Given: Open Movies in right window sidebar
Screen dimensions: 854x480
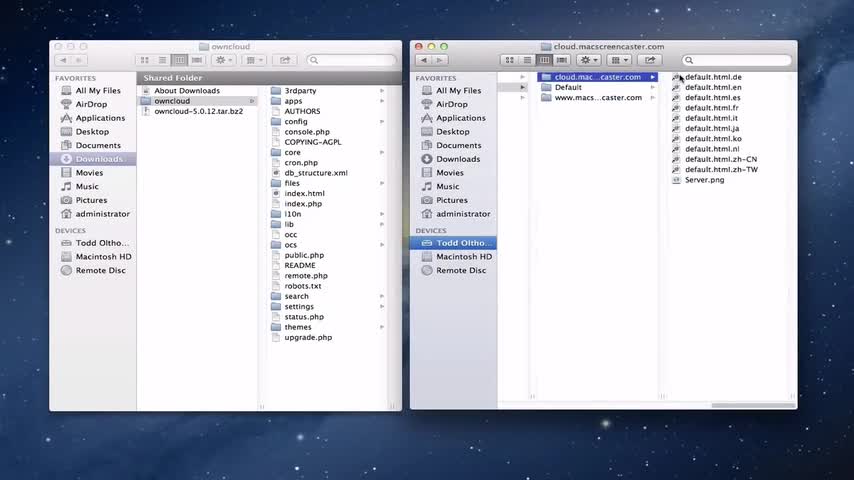Looking at the screenshot, I should click(x=443, y=173).
